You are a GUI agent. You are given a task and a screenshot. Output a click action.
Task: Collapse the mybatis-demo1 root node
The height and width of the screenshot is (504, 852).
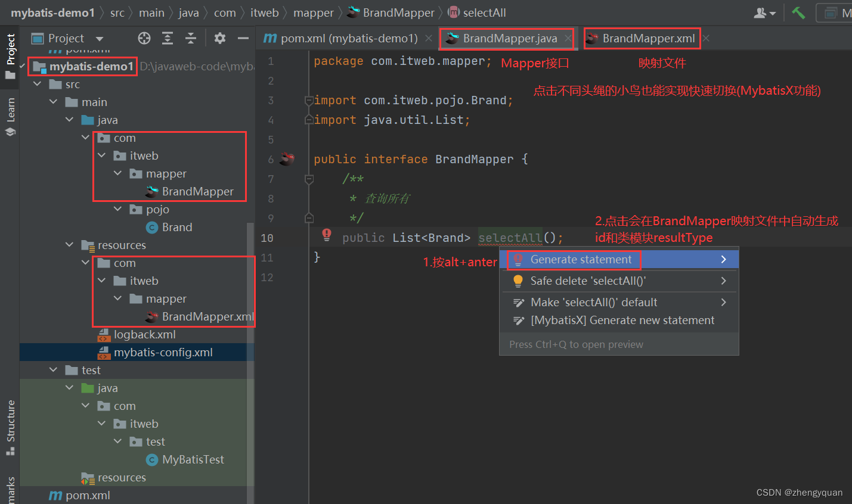point(23,66)
